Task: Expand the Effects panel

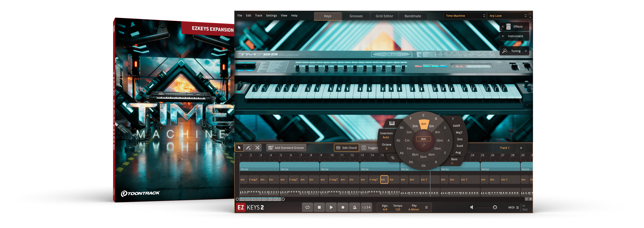Action: click(x=514, y=27)
